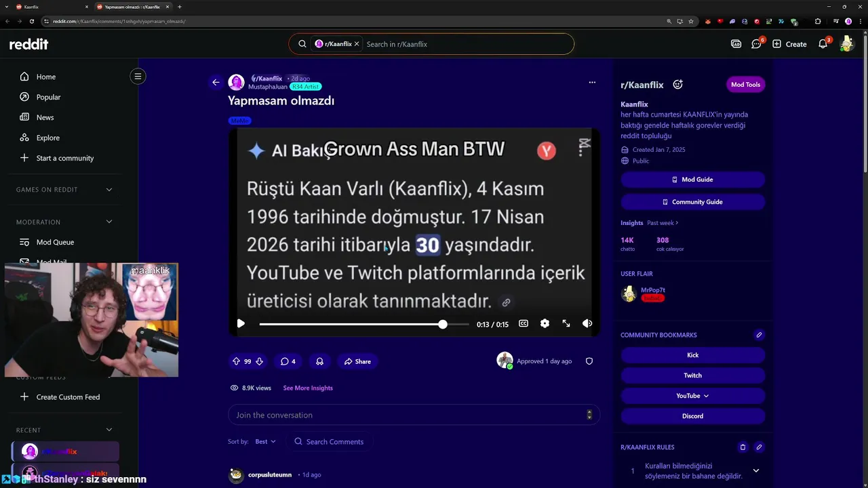Image resolution: width=868 pixels, height=488 pixels.
Task: Open Reddit chat messages
Action: (x=757, y=44)
